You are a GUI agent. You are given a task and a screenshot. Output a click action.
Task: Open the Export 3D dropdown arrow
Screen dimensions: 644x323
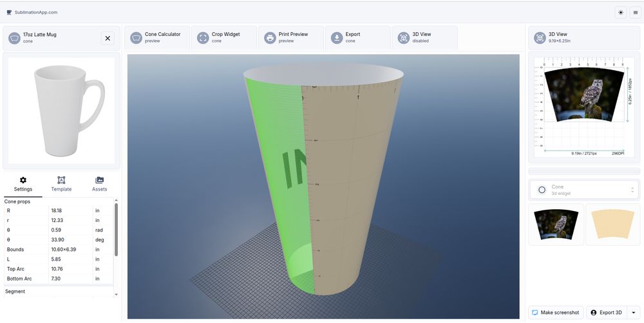(633, 313)
